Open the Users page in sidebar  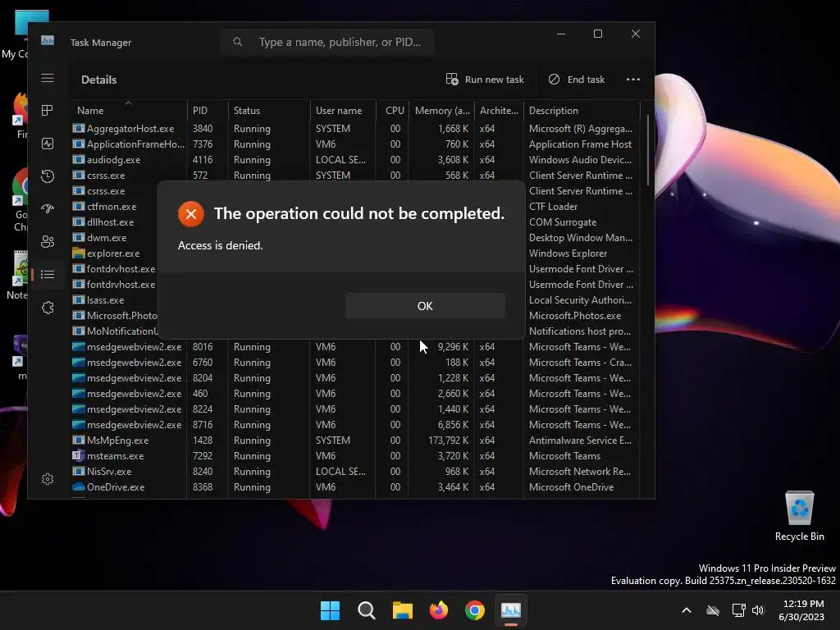[47, 242]
